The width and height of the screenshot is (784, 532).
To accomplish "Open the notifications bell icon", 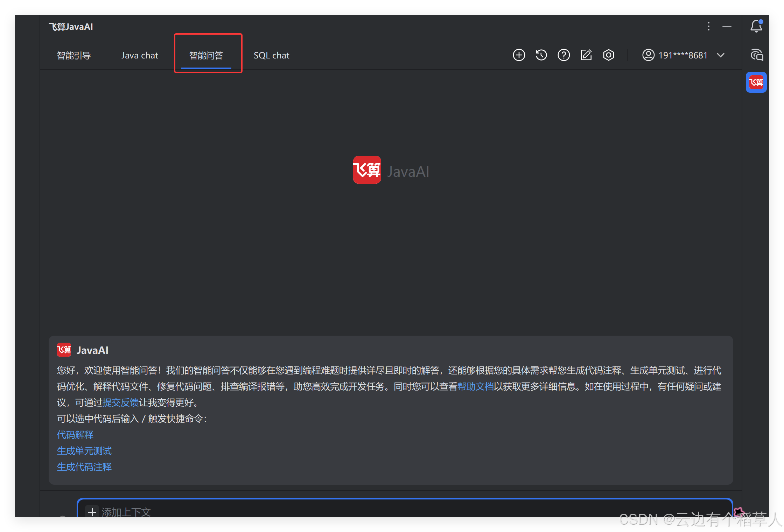I will (756, 26).
